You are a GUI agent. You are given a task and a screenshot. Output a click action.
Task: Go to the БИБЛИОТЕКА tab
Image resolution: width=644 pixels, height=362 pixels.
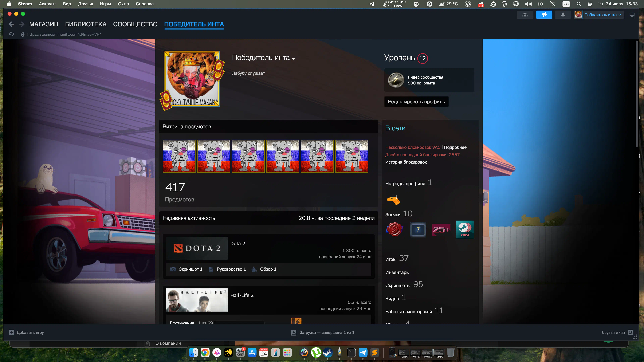coord(86,24)
